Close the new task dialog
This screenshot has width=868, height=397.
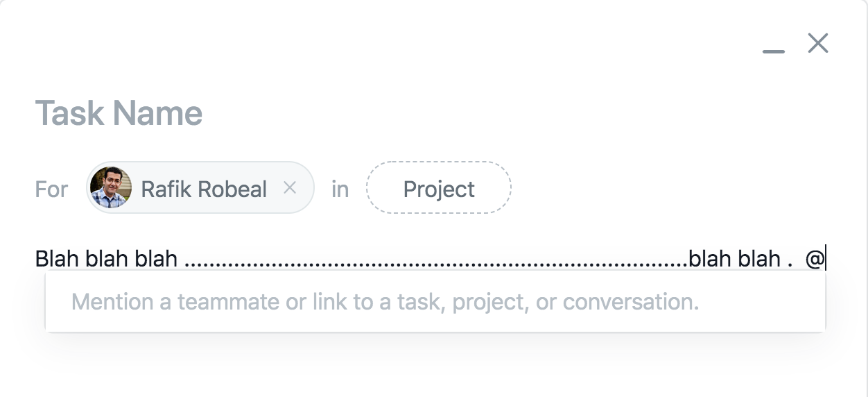click(x=818, y=43)
